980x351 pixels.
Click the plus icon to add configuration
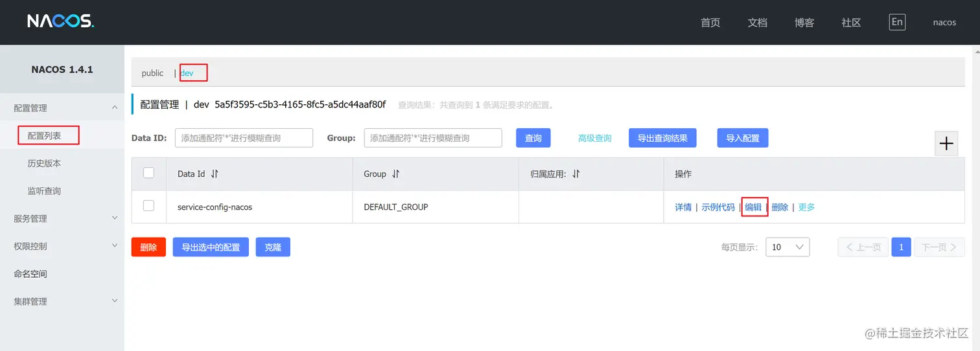pos(946,143)
